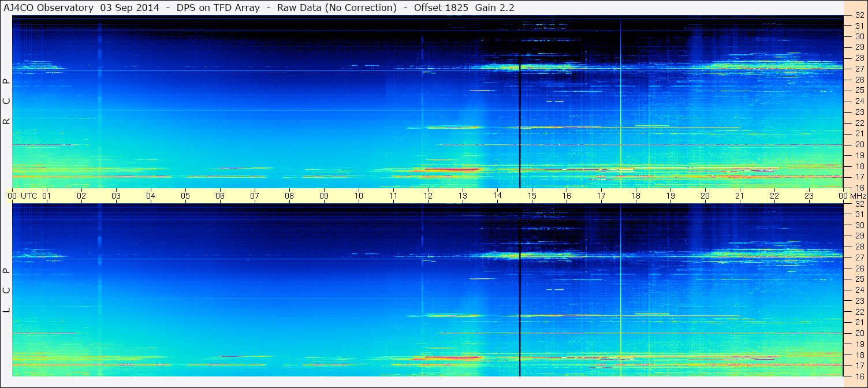This screenshot has height=388, width=868.
Task: Click the 'MHz' unit label
Action: click(x=858, y=196)
